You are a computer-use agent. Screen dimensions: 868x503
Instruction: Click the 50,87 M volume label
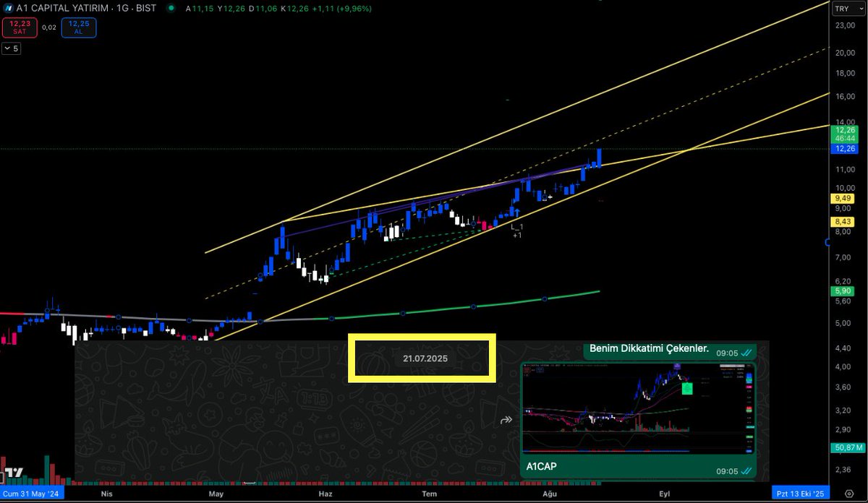point(847,449)
